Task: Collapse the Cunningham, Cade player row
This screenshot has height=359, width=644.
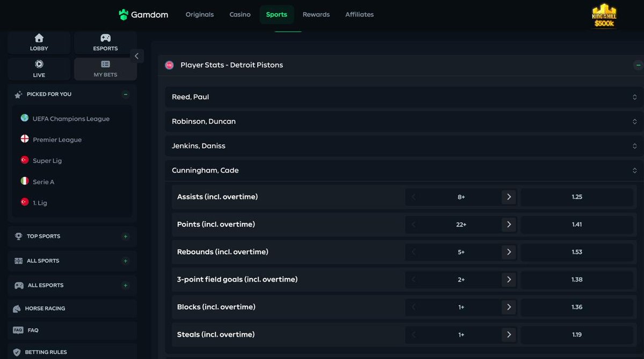Action: [404, 170]
